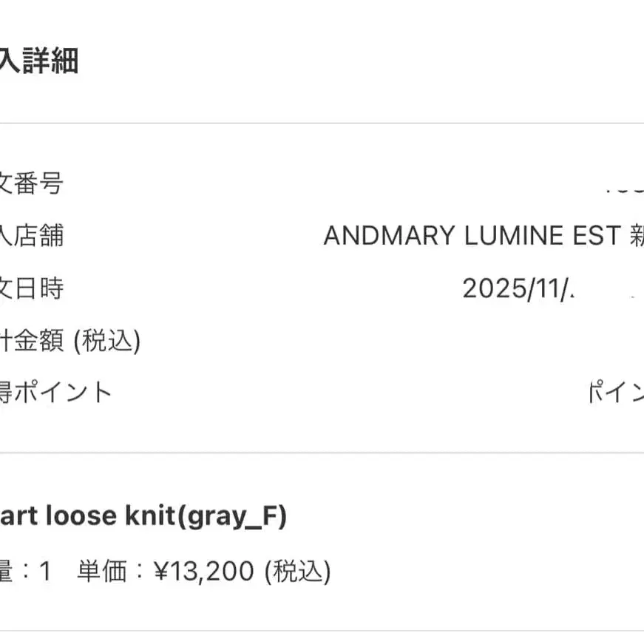The width and height of the screenshot is (644, 644).
Task: Click the 入詳細 page heading
Action: 38,61
